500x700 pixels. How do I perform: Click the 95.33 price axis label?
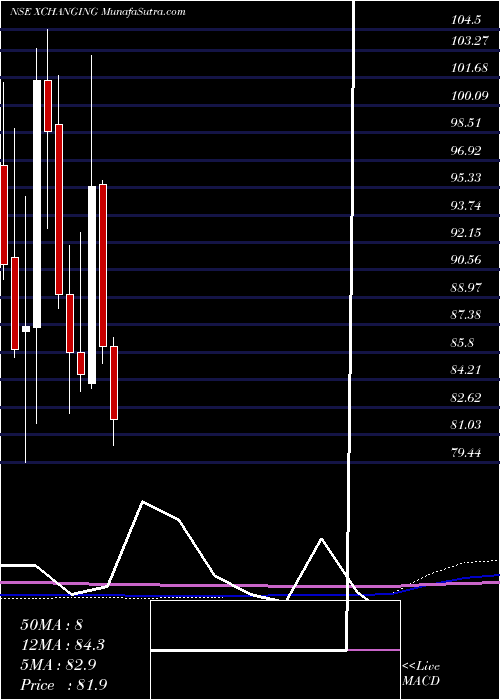click(x=466, y=178)
